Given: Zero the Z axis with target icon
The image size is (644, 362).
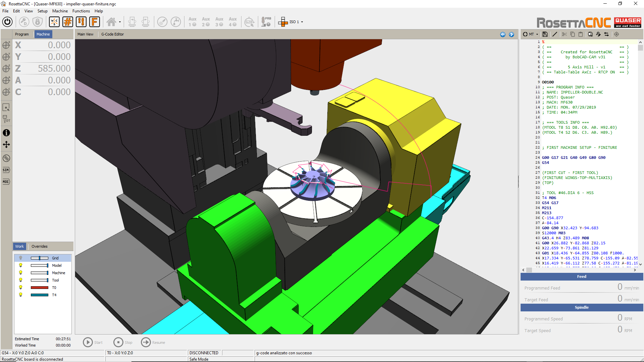Looking at the screenshot, I should pyautogui.click(x=6, y=68).
